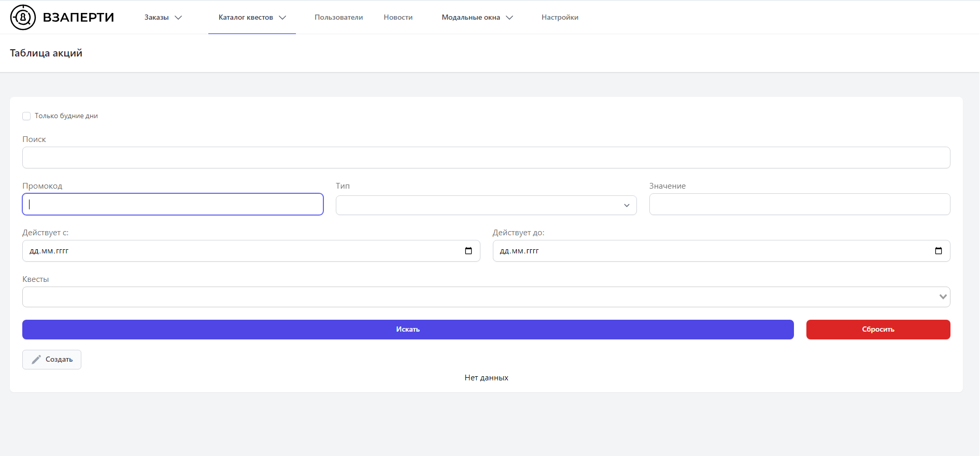Image resolution: width=980 pixels, height=456 pixels.
Task: Click the Поиск label
Action: point(34,139)
